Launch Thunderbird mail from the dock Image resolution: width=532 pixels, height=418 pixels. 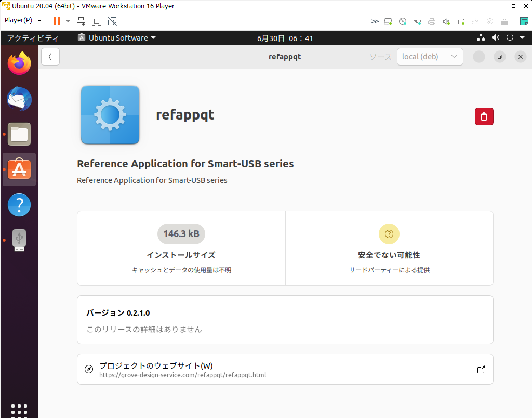coord(19,99)
